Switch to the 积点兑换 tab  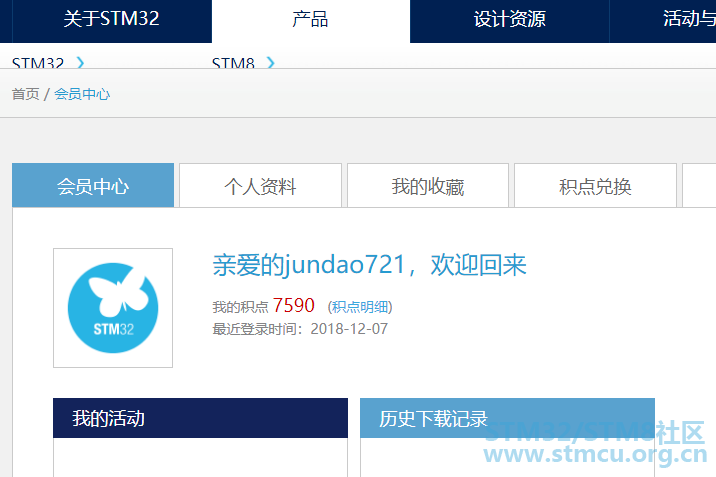tap(595, 185)
